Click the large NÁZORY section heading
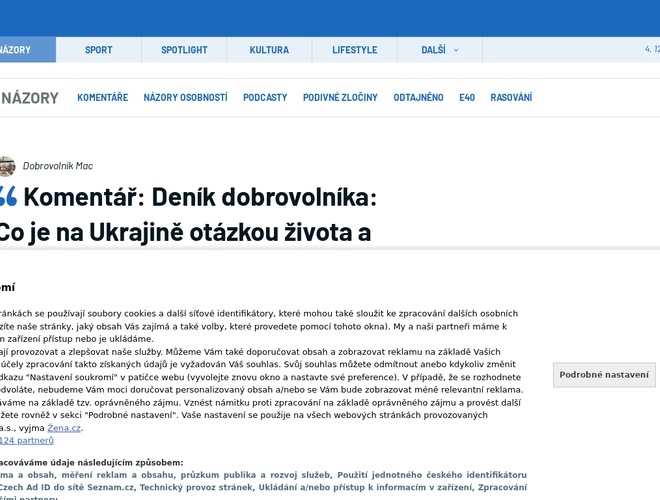Viewport: 660px width, 500px height. point(30,98)
